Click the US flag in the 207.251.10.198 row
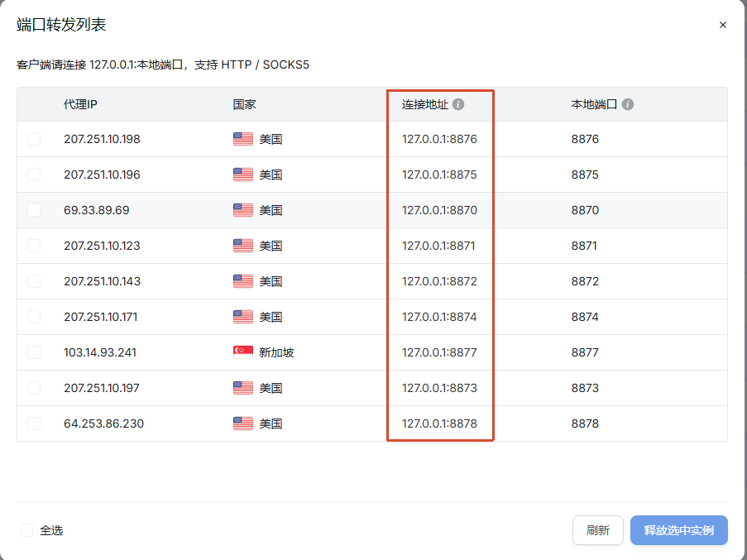This screenshot has width=747, height=560. pos(243,139)
